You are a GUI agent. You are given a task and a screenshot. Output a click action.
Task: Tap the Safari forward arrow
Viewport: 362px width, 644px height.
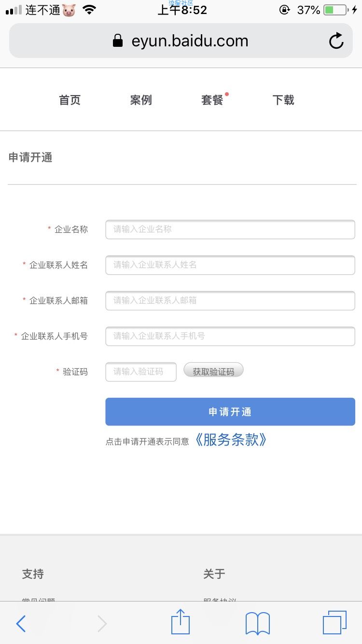(102, 624)
